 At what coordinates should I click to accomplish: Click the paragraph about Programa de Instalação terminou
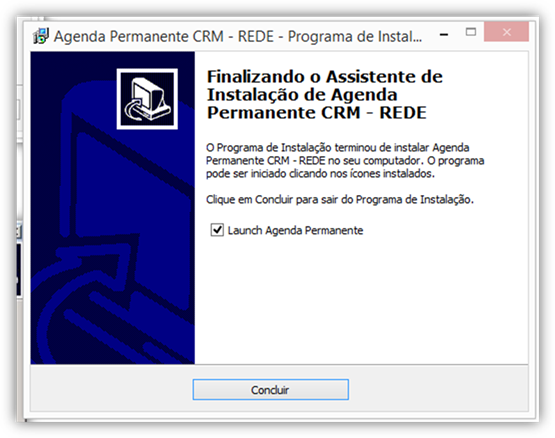click(x=345, y=160)
